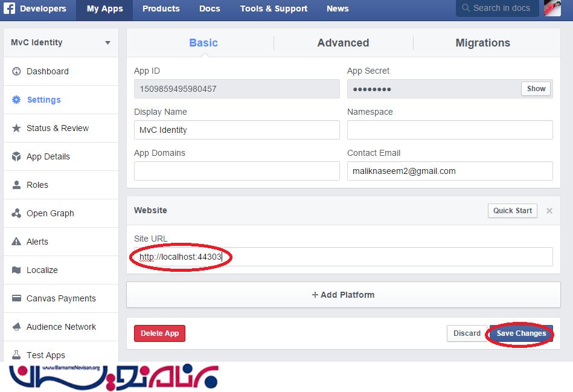
Task: Click the empty Namespace field
Action: [450, 130]
